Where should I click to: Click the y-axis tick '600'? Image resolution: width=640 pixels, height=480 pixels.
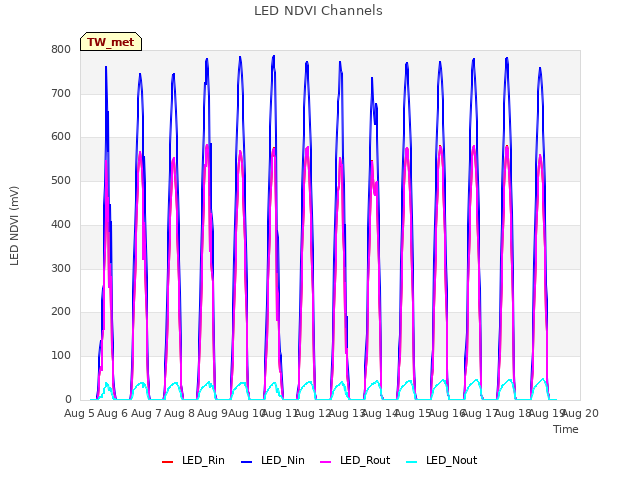tap(61, 137)
